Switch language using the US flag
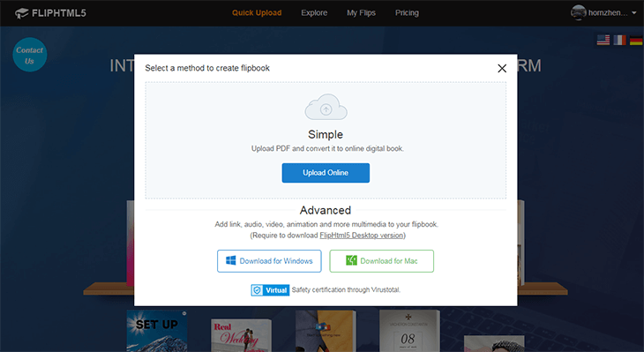The image size is (644, 352). click(603, 41)
